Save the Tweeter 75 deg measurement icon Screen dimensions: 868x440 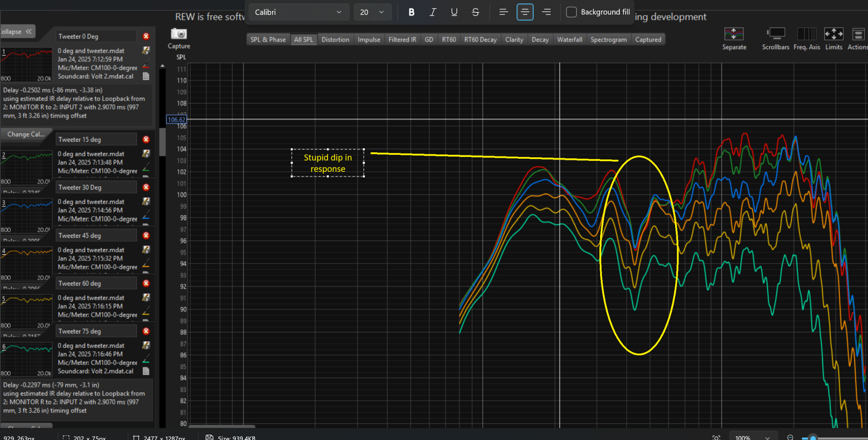[x=146, y=345]
